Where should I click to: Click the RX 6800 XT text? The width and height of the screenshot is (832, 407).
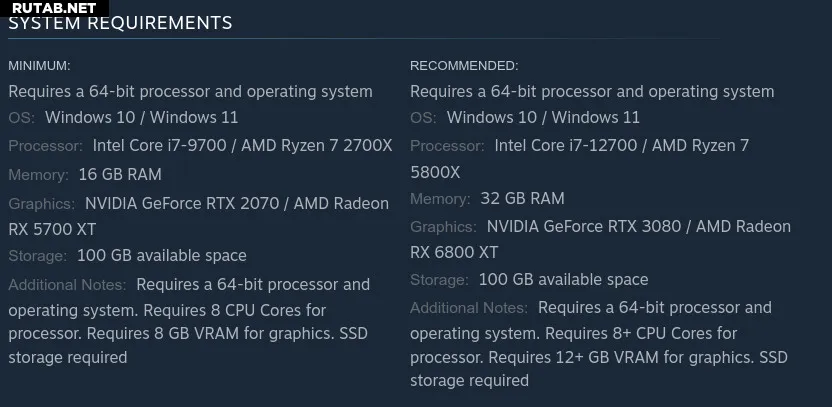coord(454,253)
